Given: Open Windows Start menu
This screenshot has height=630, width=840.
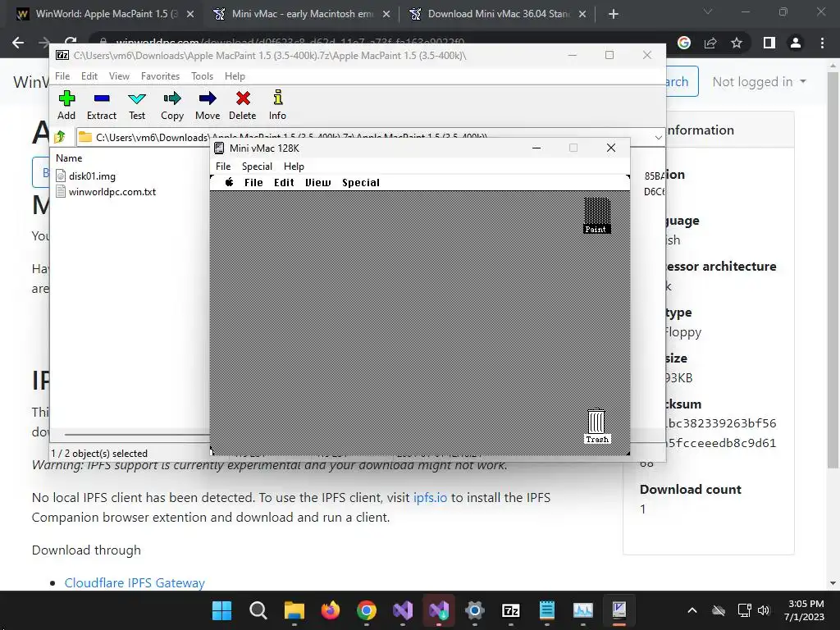Looking at the screenshot, I should [x=221, y=610].
